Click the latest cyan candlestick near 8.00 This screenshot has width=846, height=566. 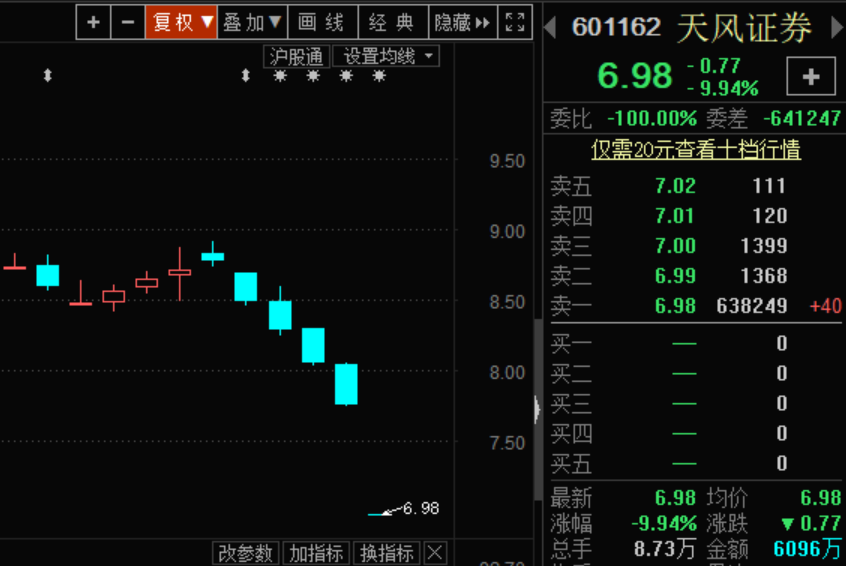(346, 384)
